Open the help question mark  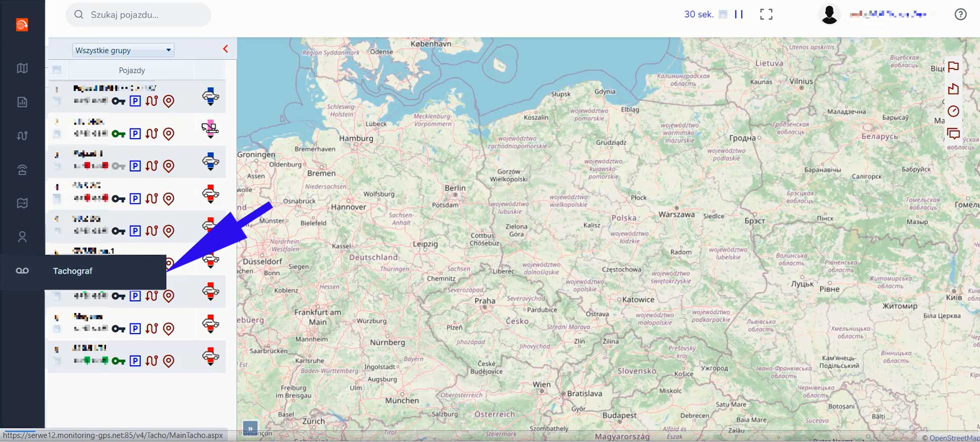click(x=960, y=15)
